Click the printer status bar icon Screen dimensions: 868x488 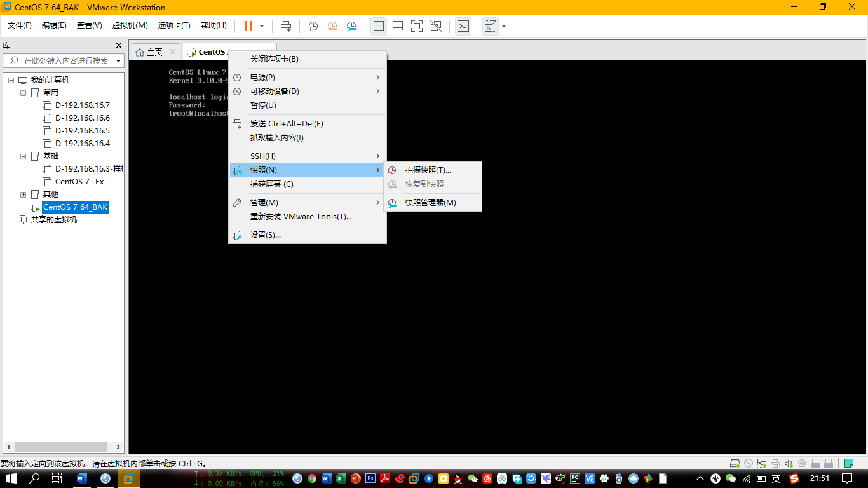tap(775, 463)
